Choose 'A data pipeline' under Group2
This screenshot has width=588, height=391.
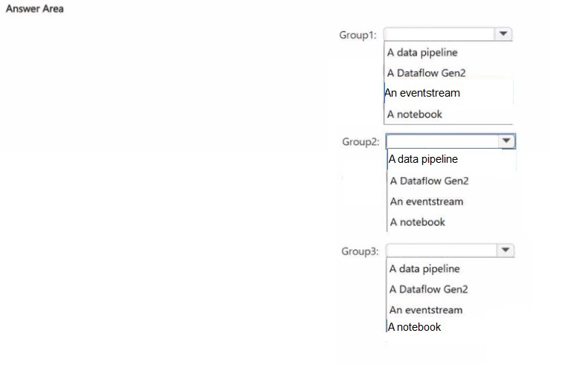pos(423,159)
